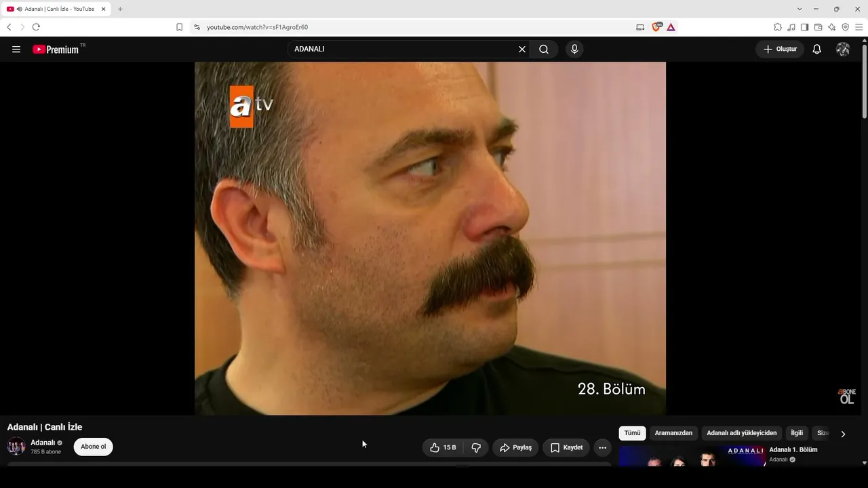This screenshot has width=868, height=488.
Task: Click the youtube.com address bar URL
Action: point(258,27)
